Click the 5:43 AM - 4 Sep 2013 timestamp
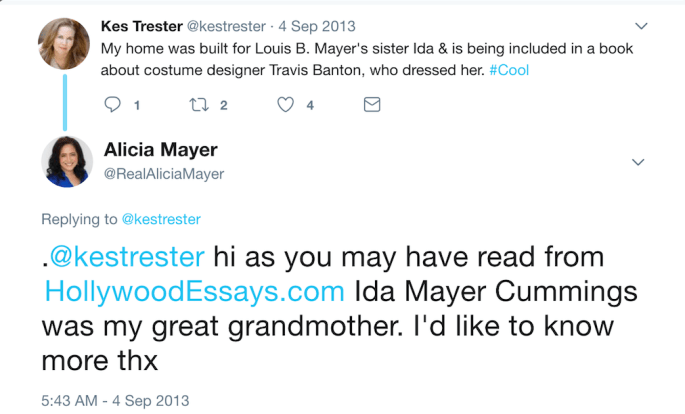 pos(115,399)
